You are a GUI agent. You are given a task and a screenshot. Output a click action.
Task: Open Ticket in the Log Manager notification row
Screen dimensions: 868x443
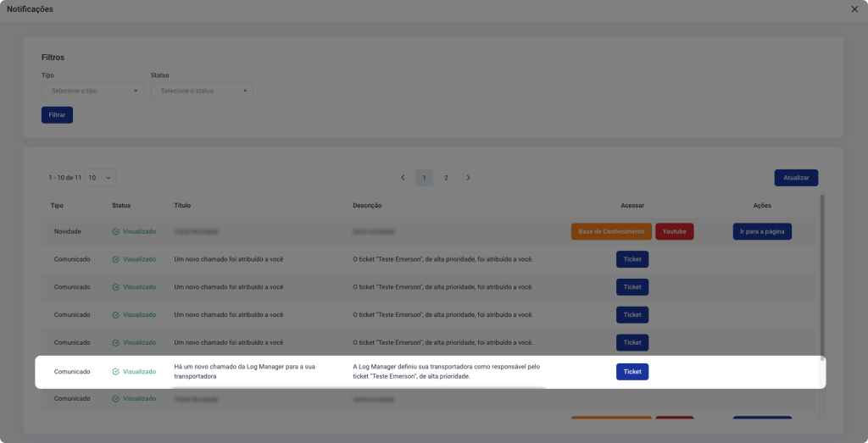[632, 371]
